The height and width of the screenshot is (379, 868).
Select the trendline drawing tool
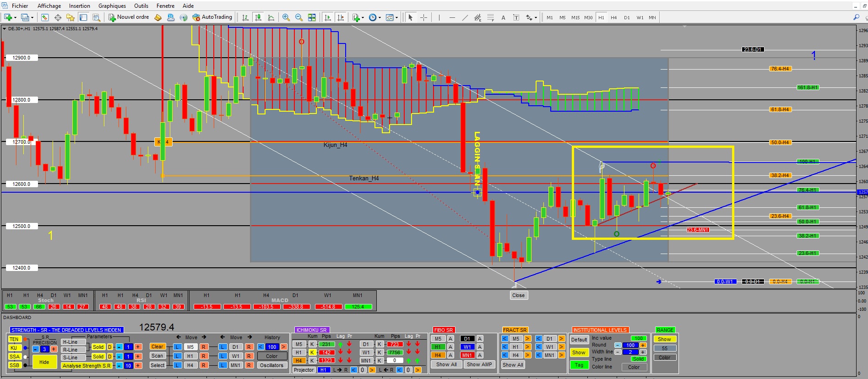click(x=465, y=17)
